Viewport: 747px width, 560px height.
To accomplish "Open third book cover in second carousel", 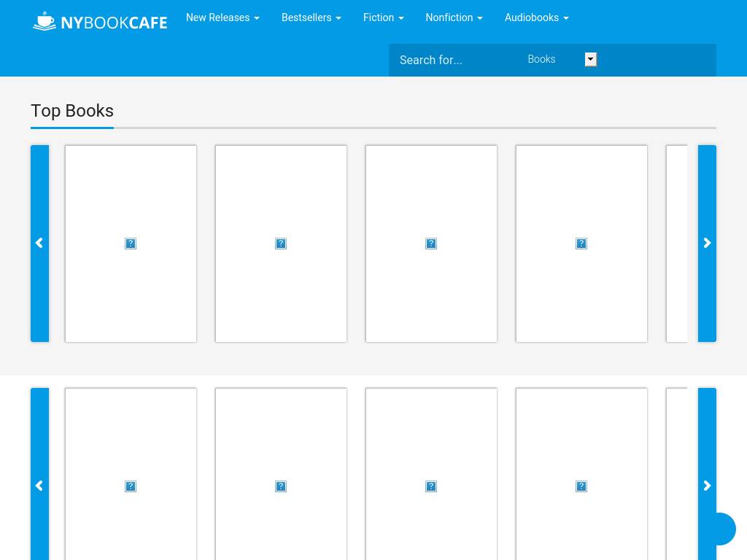I will click(431, 486).
